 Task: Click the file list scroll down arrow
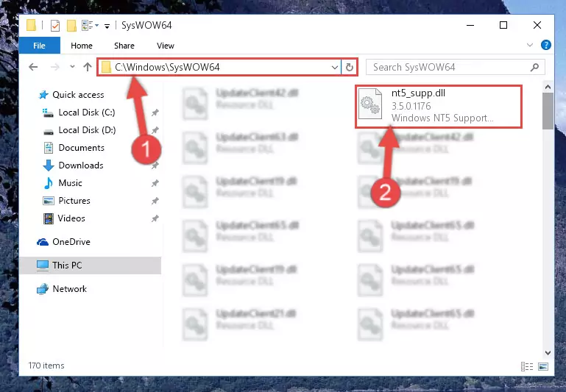pos(548,353)
